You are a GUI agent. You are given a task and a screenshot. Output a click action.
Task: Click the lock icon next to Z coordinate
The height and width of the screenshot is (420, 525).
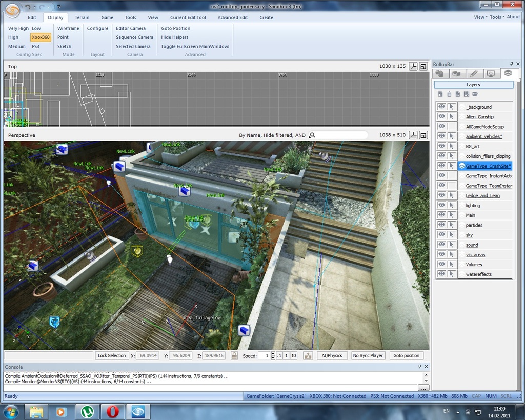coord(234,355)
